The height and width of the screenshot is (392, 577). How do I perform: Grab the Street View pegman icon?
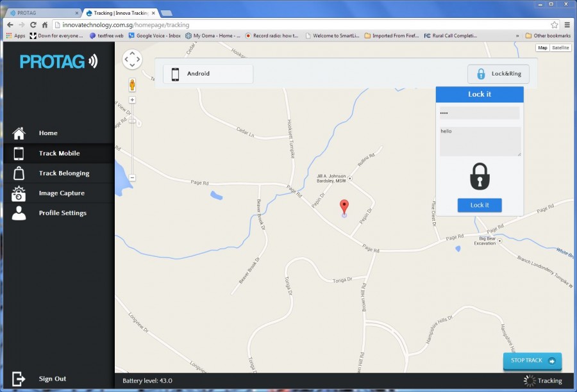click(132, 85)
